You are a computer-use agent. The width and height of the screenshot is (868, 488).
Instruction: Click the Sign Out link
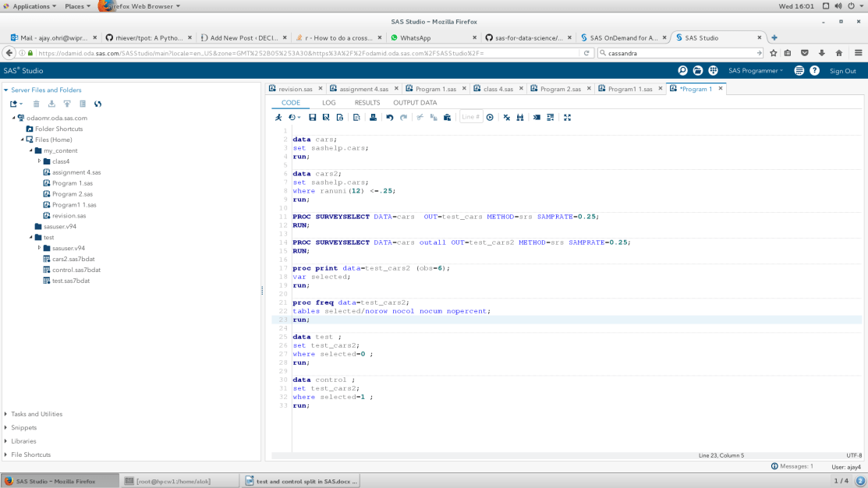pos(842,71)
